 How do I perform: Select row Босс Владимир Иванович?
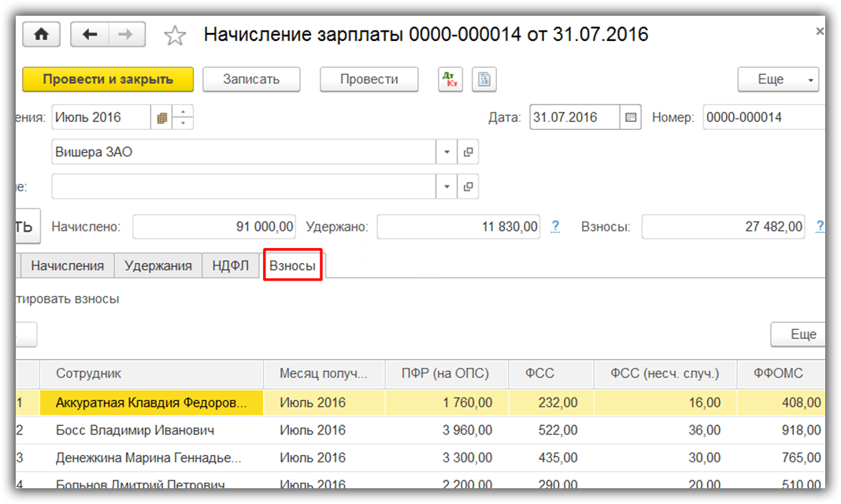(135, 431)
